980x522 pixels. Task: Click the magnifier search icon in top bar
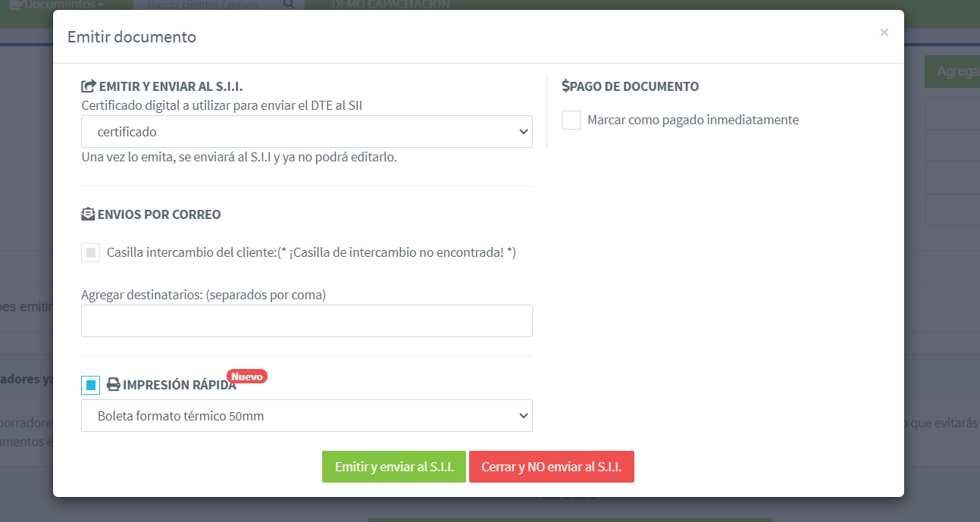pos(289,5)
